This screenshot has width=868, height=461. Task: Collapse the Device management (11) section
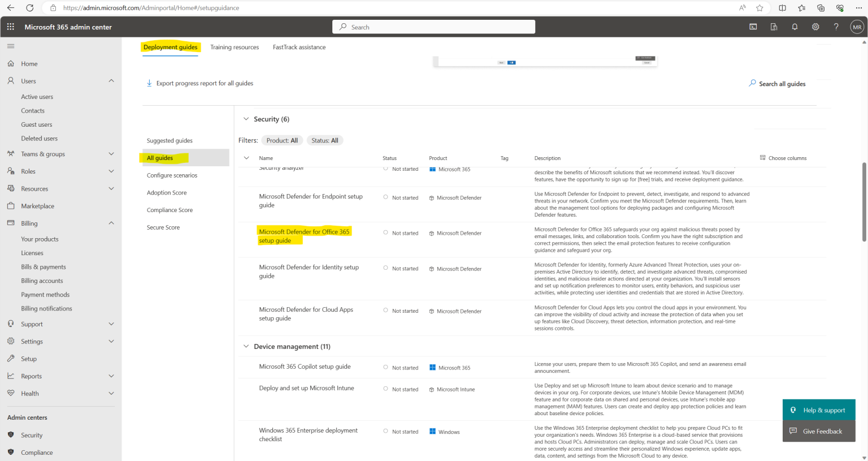click(x=246, y=346)
